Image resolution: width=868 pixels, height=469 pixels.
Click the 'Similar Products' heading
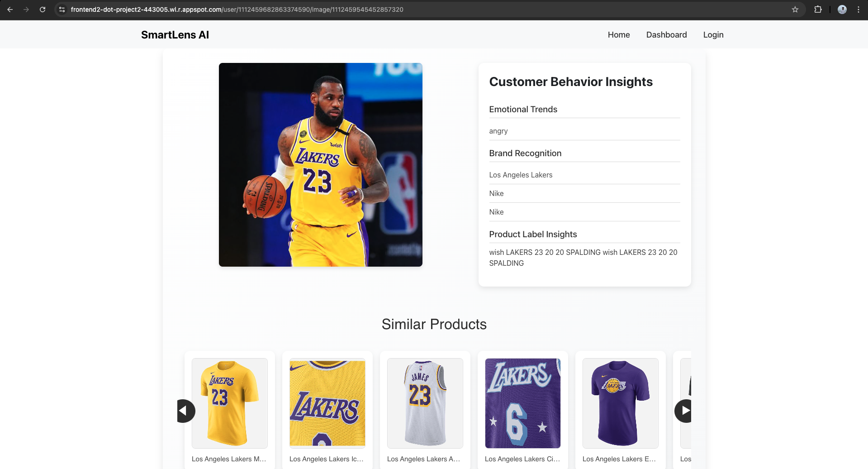pos(434,324)
